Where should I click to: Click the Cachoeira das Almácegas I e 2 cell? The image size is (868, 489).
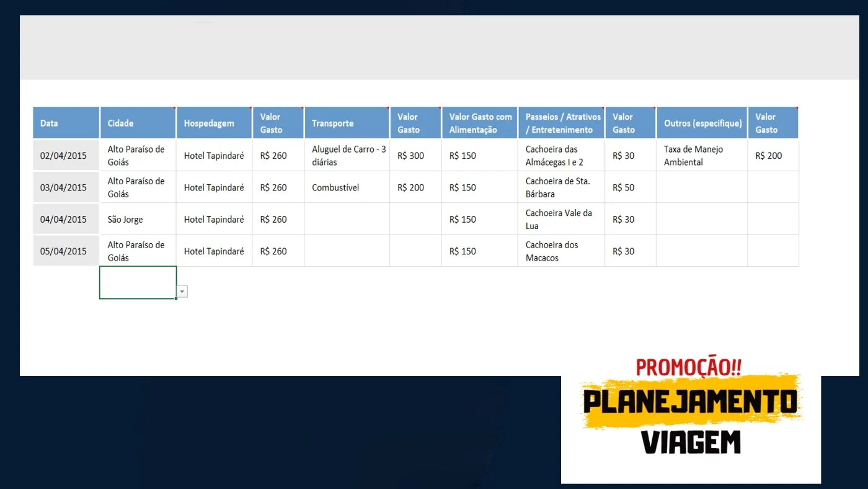click(x=562, y=155)
